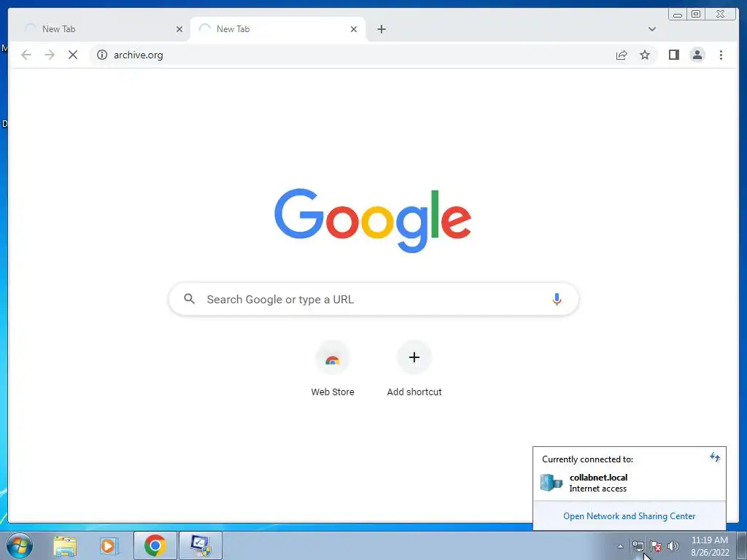Minimize the Chrome window
Image resolution: width=747 pixels, height=560 pixels.
click(678, 15)
